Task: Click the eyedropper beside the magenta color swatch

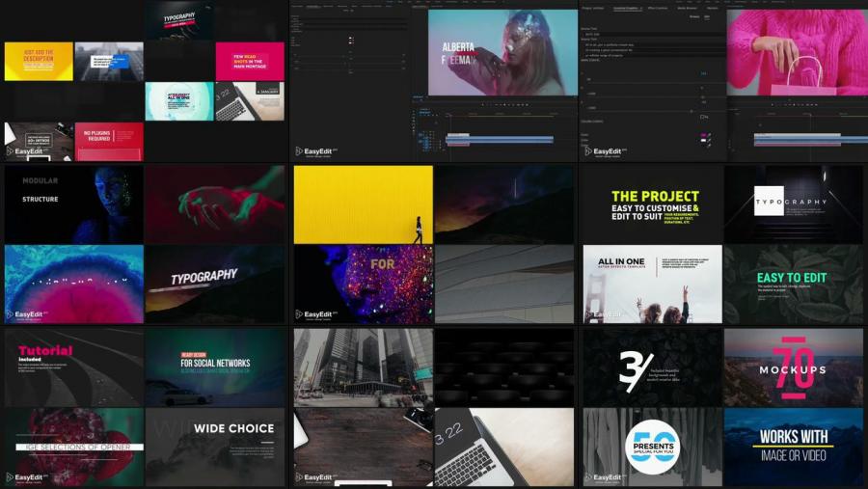Action: [x=712, y=136]
